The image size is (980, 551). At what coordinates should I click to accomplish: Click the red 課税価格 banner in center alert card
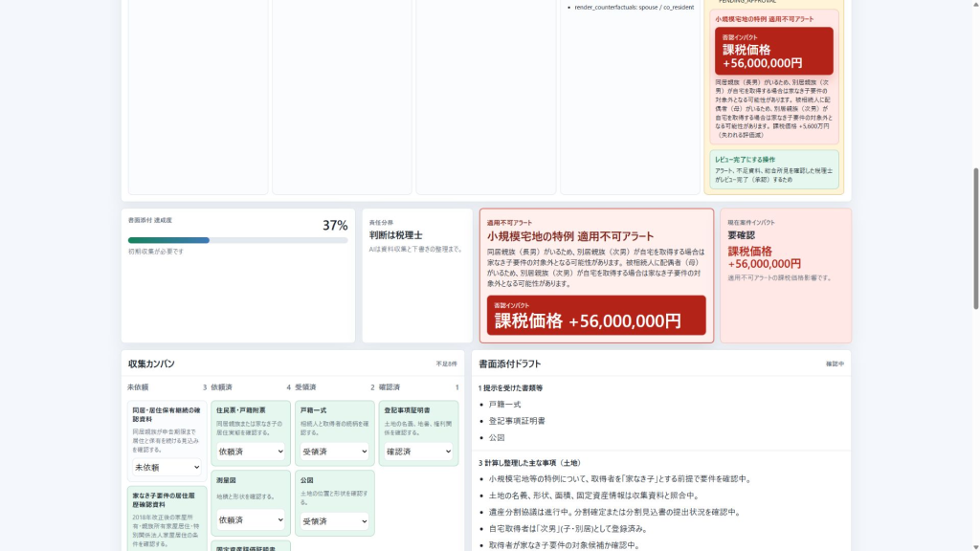tap(596, 315)
